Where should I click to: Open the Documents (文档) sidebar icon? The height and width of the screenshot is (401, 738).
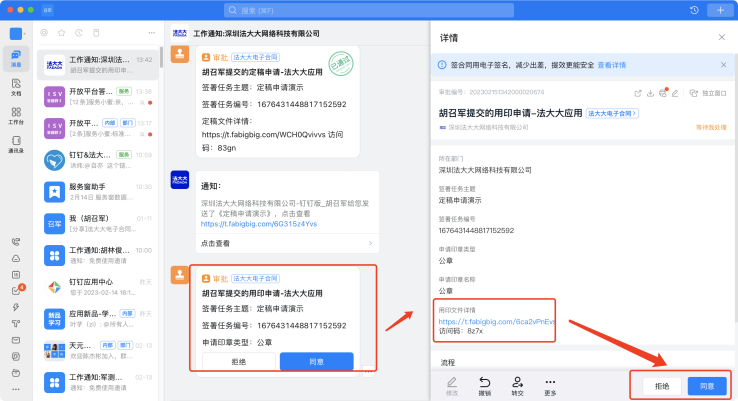tap(16, 85)
